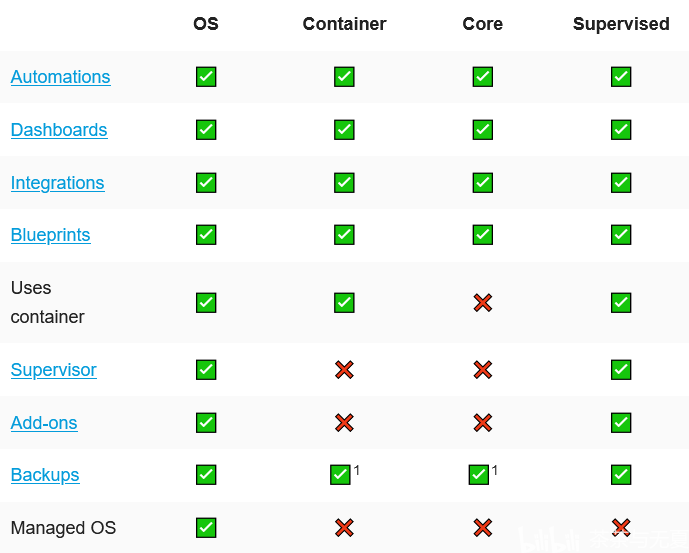Select the Supervised column header
Viewport: 689px width, 553px height.
pyautogui.click(x=621, y=24)
